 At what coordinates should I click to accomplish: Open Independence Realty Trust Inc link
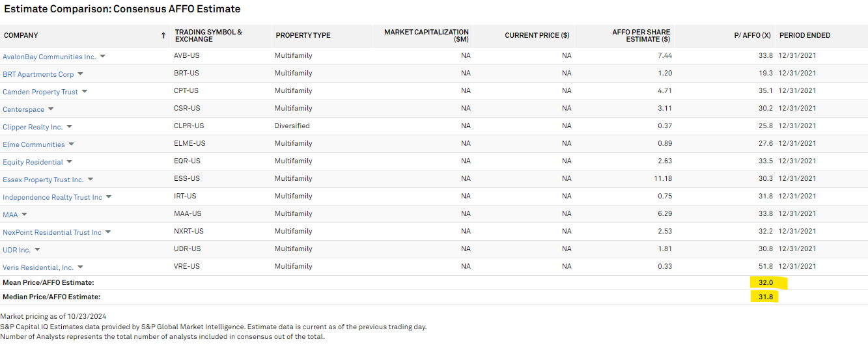52,197
